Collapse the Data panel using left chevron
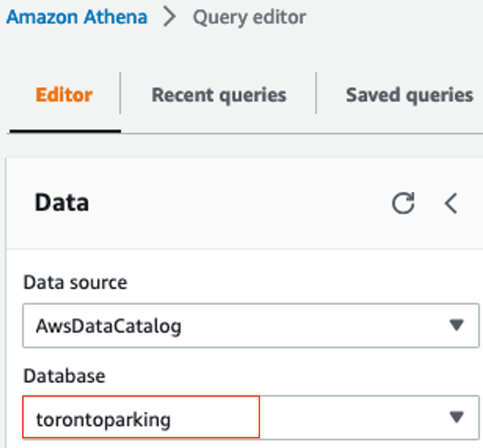483x448 pixels. (x=451, y=203)
